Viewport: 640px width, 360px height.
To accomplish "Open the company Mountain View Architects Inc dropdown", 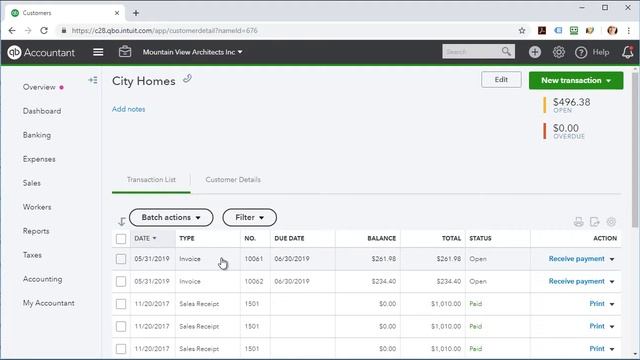I will tap(192, 52).
